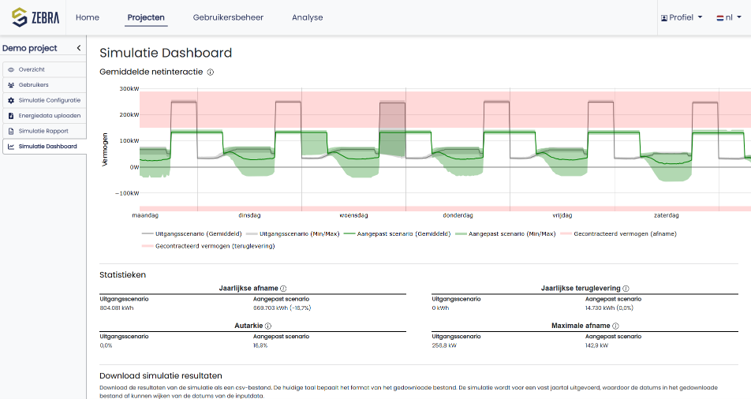The height and width of the screenshot is (399, 751).
Task: Open the nl language dropdown
Action: 728,17
